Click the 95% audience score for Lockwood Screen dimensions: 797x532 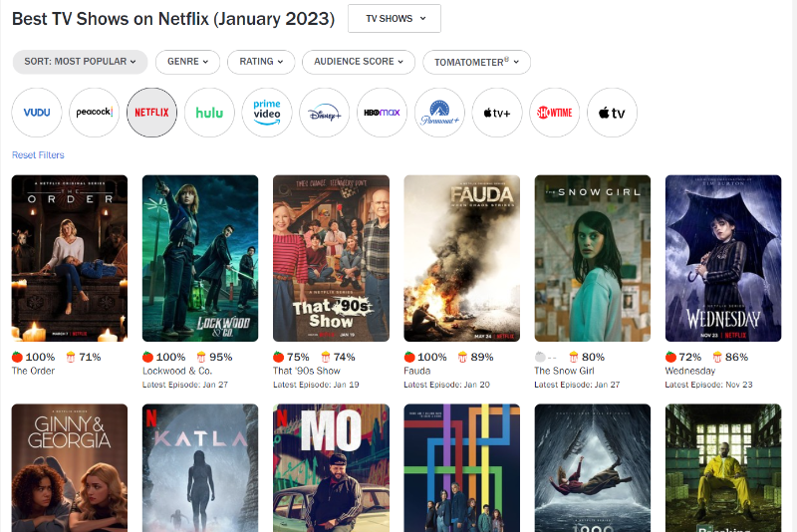click(220, 357)
